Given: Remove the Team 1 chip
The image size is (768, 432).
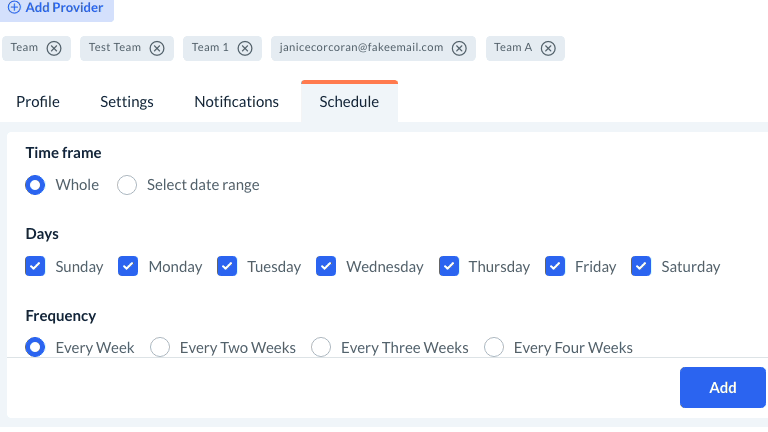Looking at the screenshot, I should pos(245,48).
